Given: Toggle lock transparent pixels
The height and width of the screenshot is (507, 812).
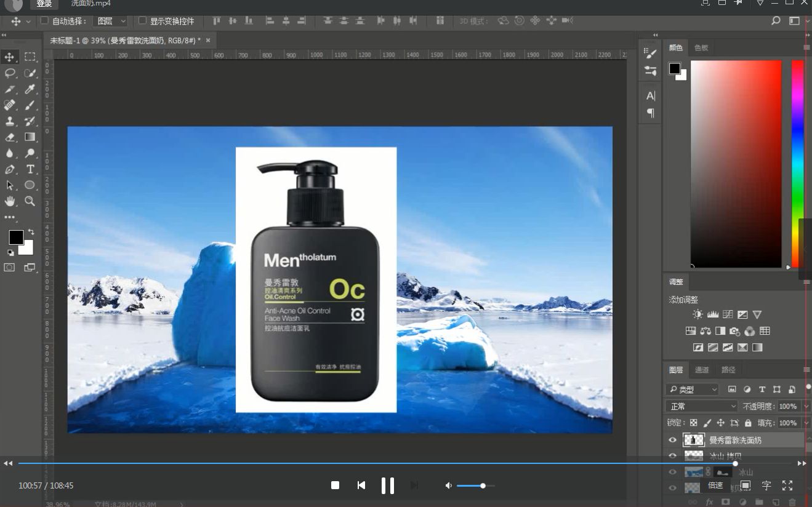Looking at the screenshot, I should [x=694, y=423].
